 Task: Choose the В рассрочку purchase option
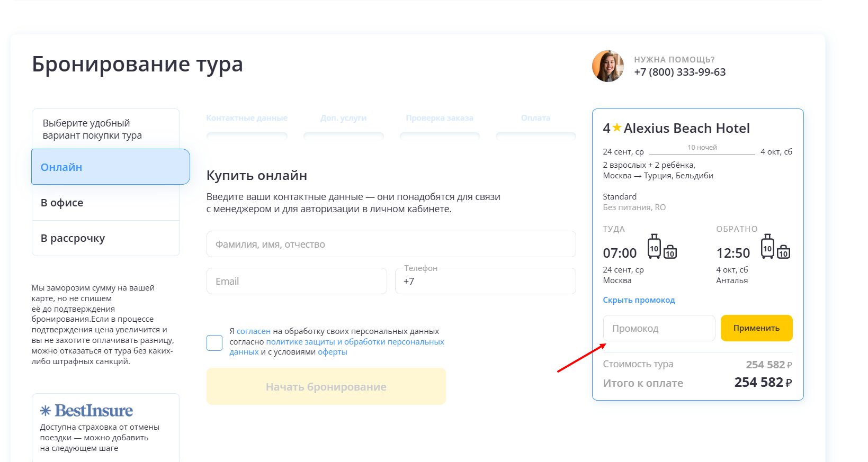coord(106,238)
